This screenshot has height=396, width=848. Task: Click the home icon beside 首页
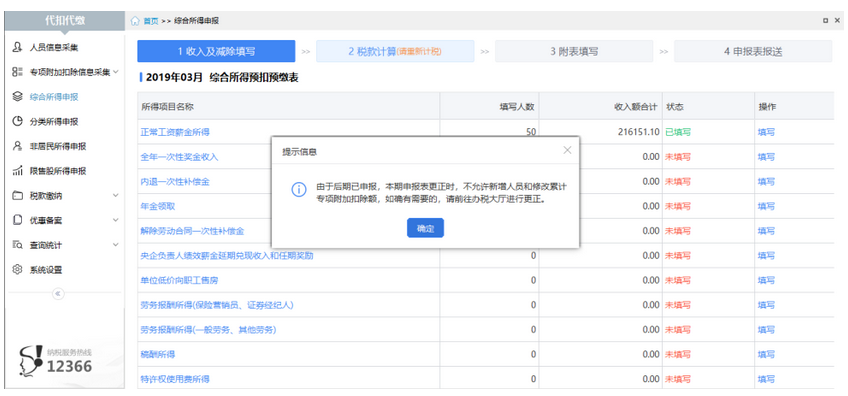pyautogui.click(x=135, y=21)
